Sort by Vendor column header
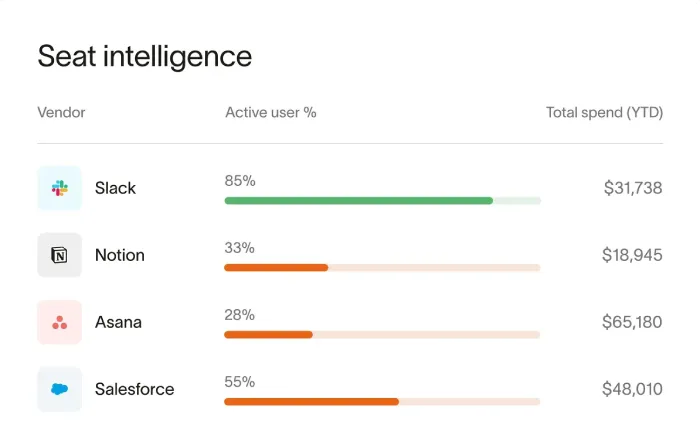 tap(61, 112)
